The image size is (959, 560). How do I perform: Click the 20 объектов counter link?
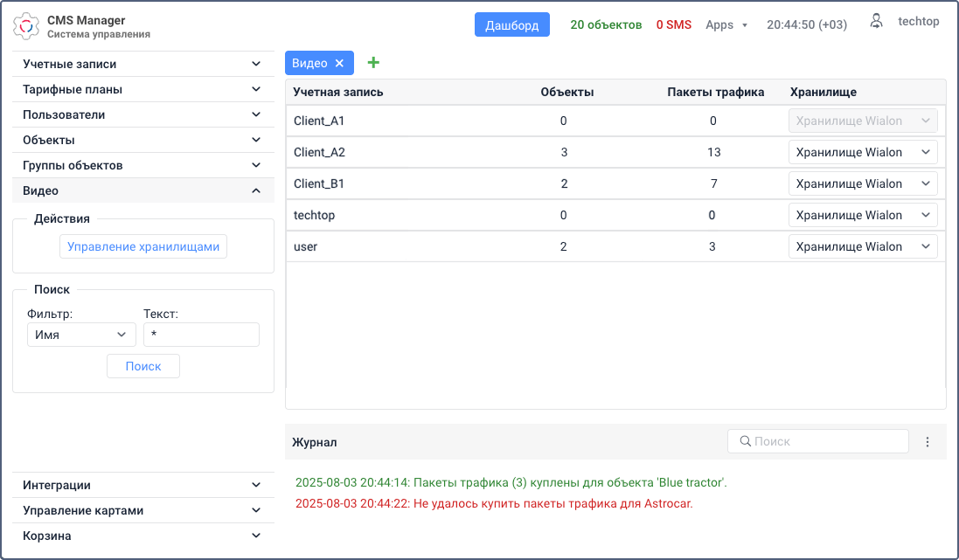pyautogui.click(x=606, y=24)
